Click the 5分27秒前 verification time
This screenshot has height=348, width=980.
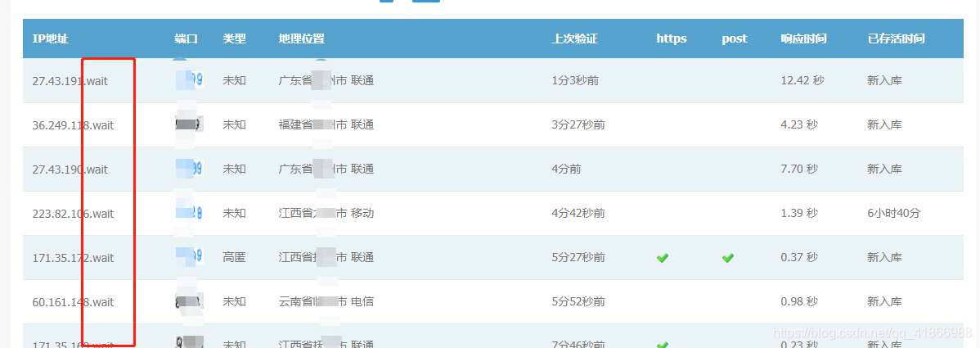[x=578, y=257]
